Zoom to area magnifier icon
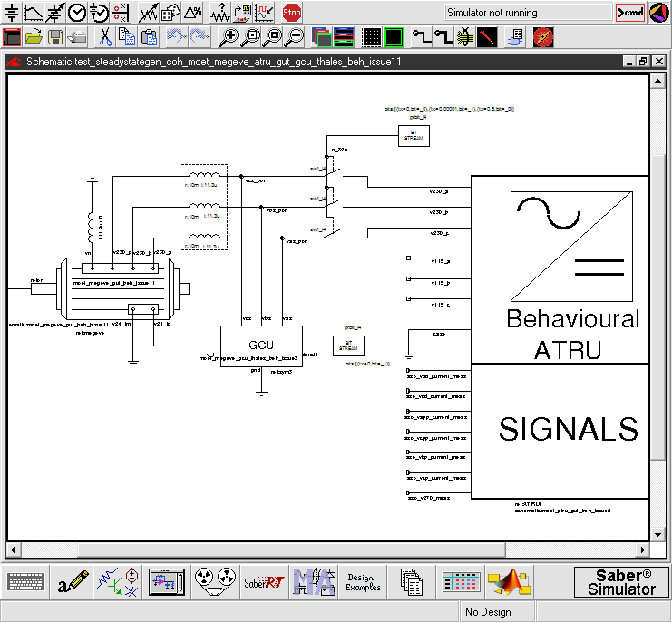672x623 pixels. tap(272, 37)
